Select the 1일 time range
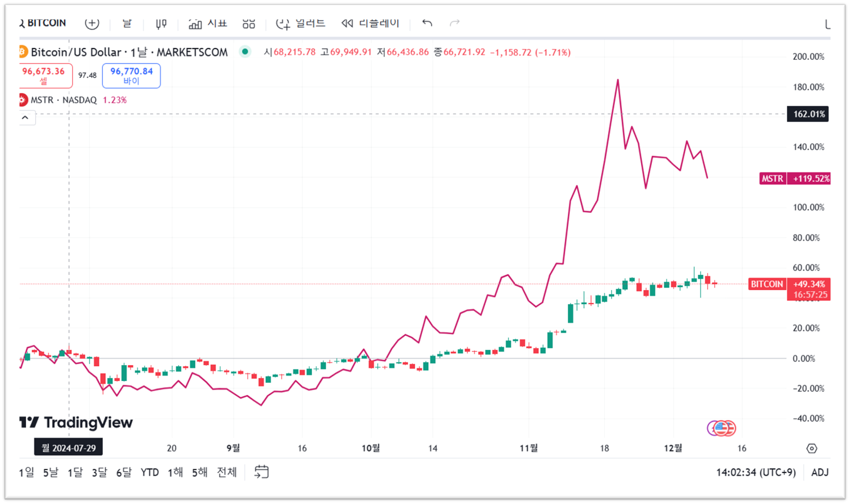Image resolution: width=850 pixels, height=504 pixels. coord(27,473)
